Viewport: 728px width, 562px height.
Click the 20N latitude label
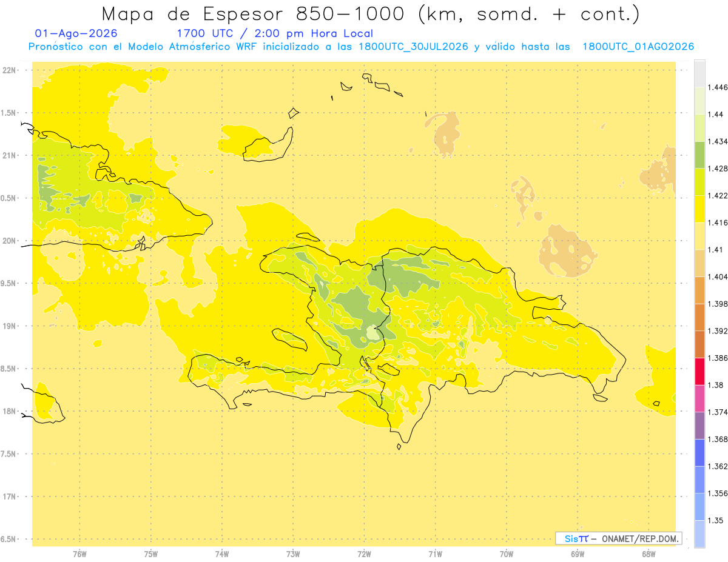[10, 241]
